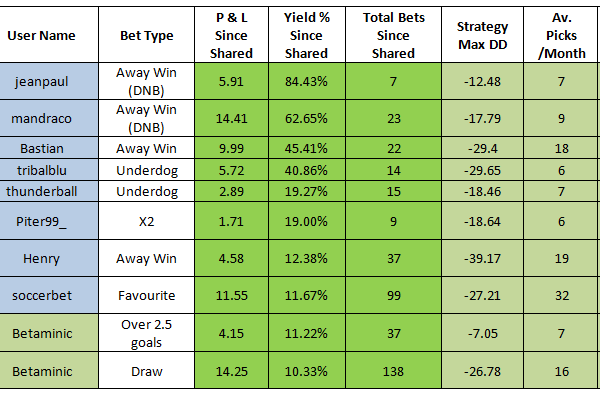The image size is (600, 398).
Task: Select the Strategy Max DD header
Action: 482,35
